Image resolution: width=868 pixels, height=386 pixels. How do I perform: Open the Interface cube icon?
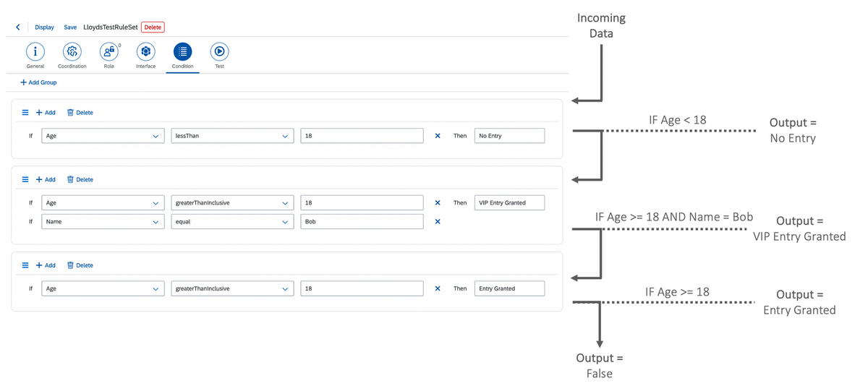(145, 51)
